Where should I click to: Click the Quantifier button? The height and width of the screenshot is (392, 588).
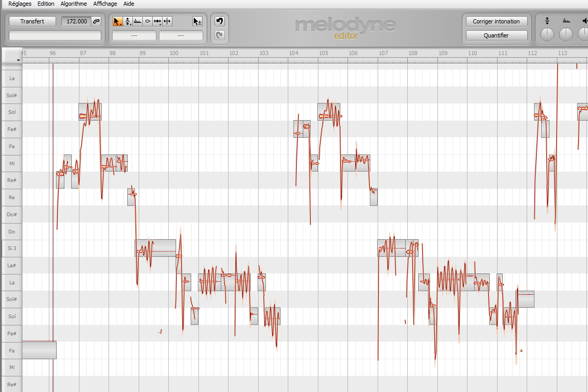point(496,35)
